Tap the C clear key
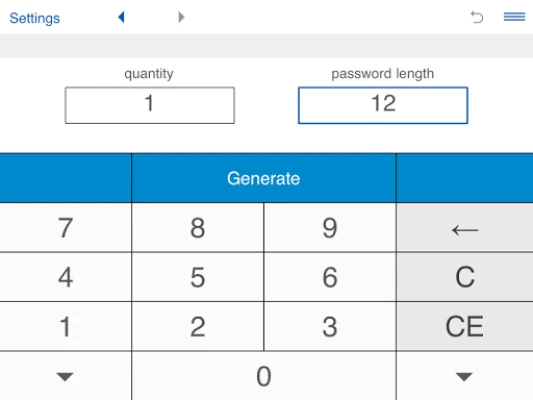 tap(465, 277)
